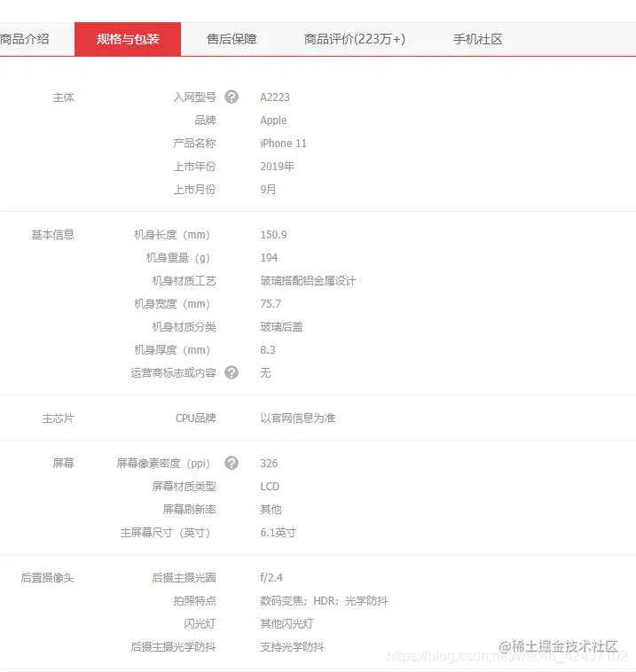
Task: Click the body width value 75.7
Action: coord(271,304)
